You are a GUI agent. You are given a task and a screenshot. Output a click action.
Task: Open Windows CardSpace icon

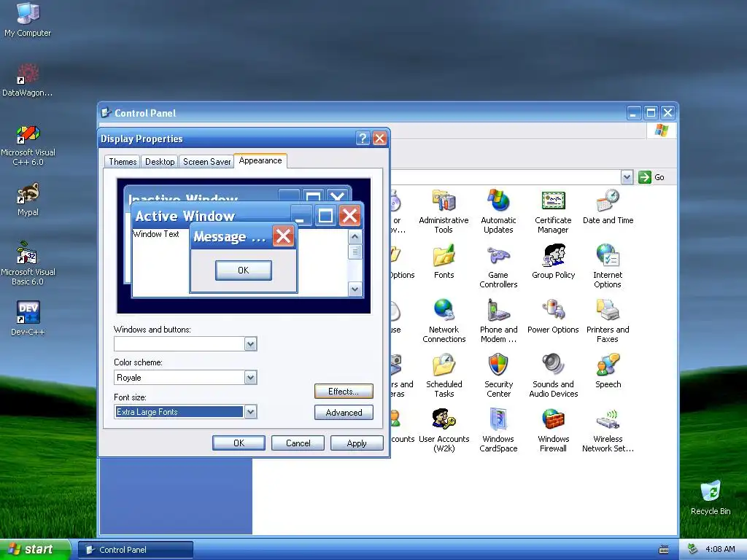pyautogui.click(x=498, y=430)
